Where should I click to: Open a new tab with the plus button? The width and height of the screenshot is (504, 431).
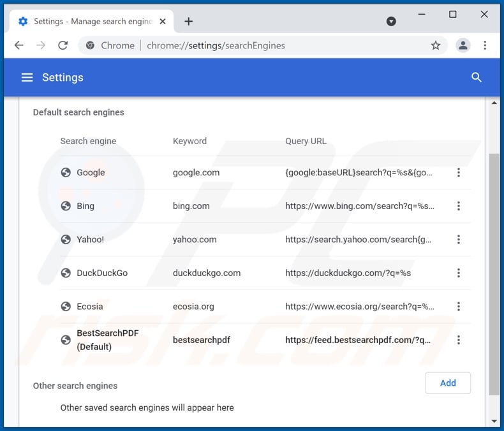(x=189, y=22)
